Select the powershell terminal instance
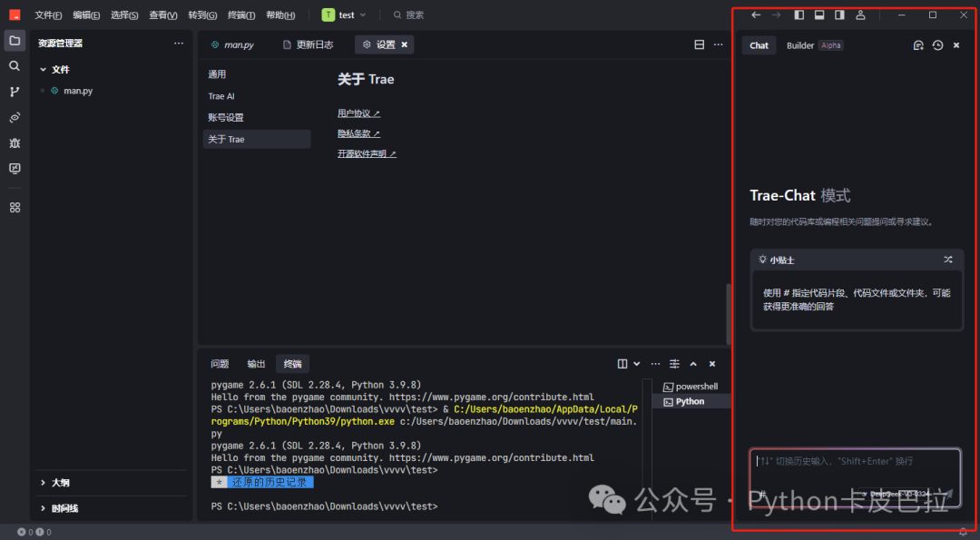This screenshot has width=980, height=540. pyautogui.click(x=691, y=387)
